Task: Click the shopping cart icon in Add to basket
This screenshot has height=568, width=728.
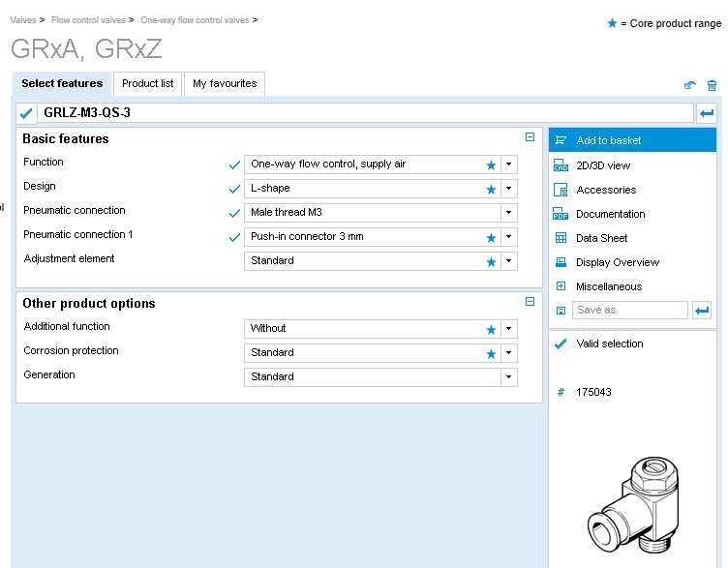Action: point(561,140)
